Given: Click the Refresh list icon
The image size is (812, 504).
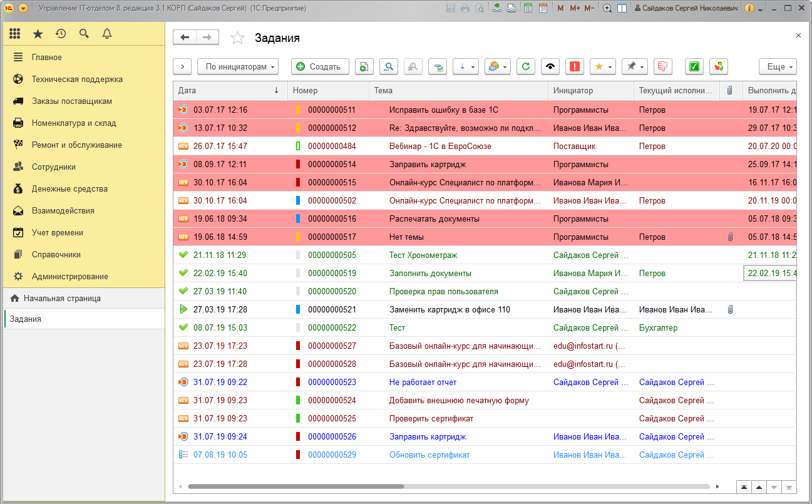Looking at the screenshot, I should click(527, 66).
